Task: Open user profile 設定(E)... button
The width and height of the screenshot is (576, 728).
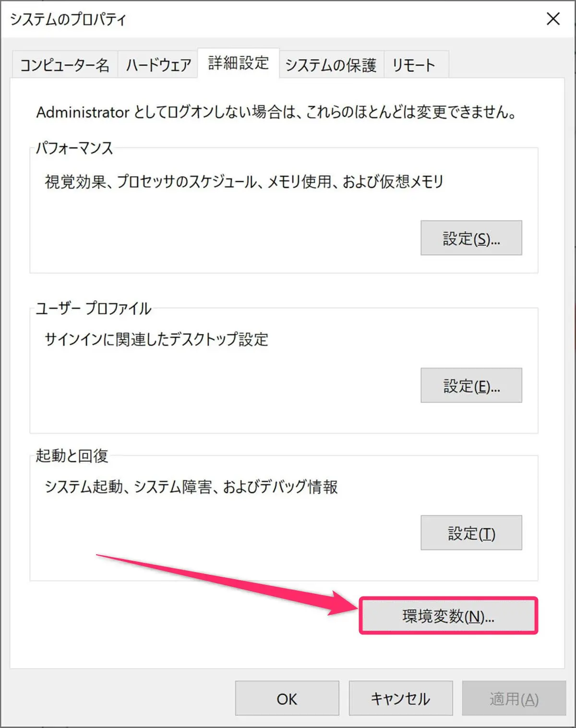Action: tap(471, 385)
